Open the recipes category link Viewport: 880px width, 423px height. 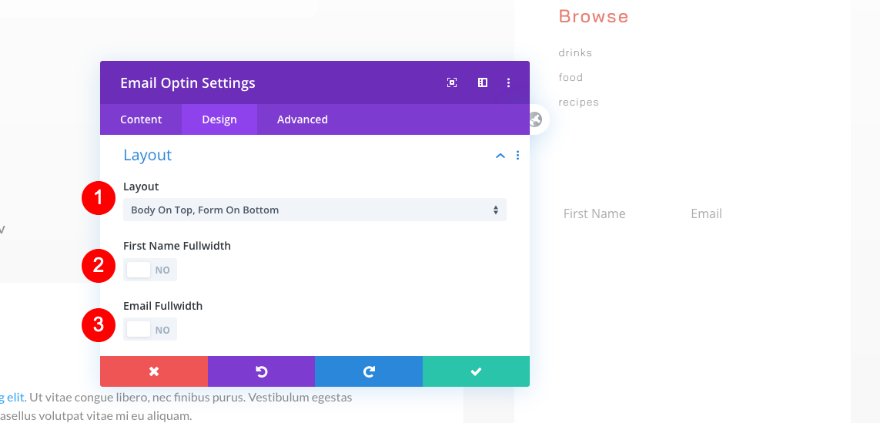[x=578, y=102]
